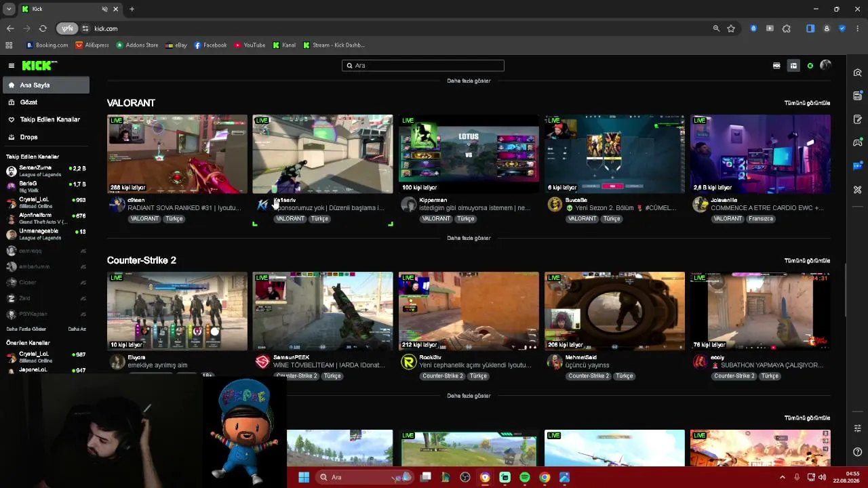Bookmark this page with the star icon
Screen dimensions: 868x488
[x=731, y=28]
